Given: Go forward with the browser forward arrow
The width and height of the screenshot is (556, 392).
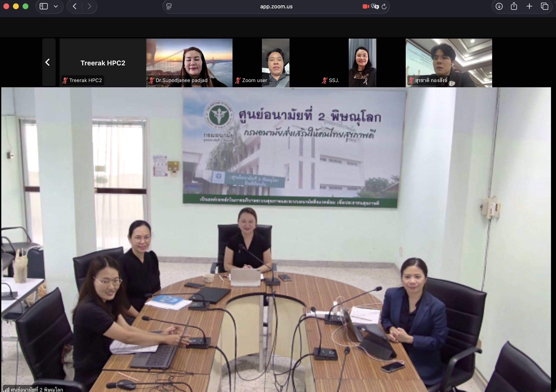Looking at the screenshot, I should click(x=89, y=6).
